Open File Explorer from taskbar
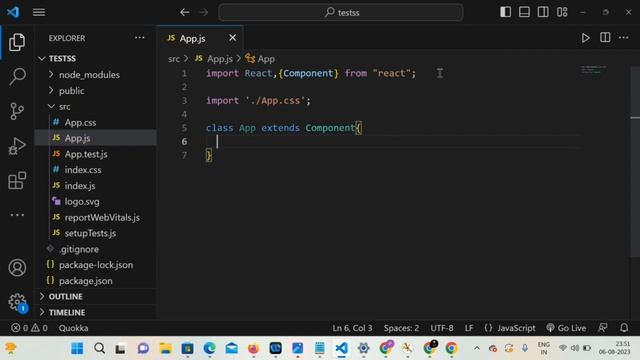Screen dimensions: 640x360 point(165,348)
